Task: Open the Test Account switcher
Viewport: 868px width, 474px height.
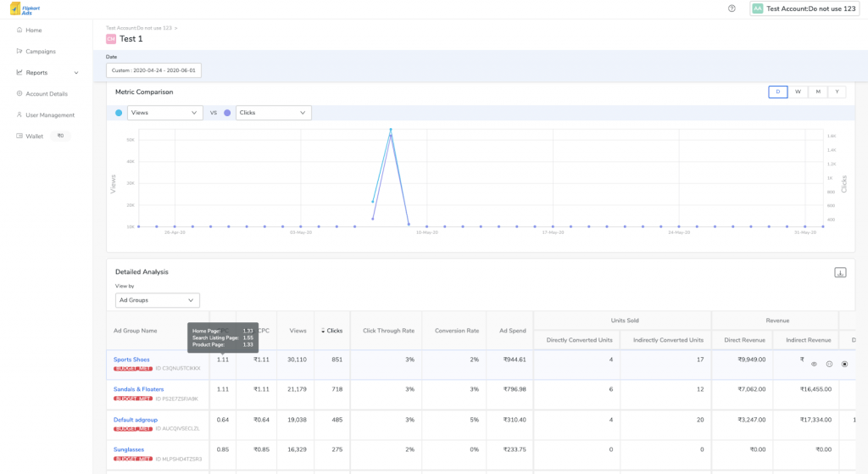Action: pos(804,8)
